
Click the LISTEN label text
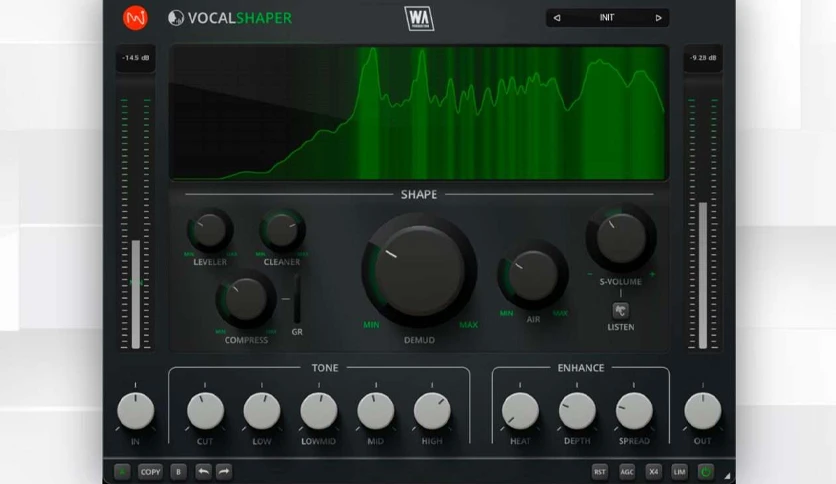(621, 327)
